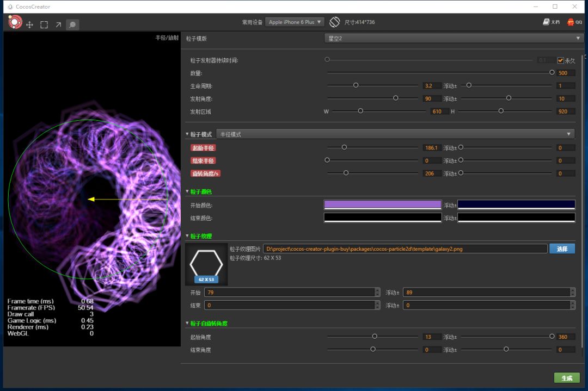588x391 pixels.
Task: Click the purple 开始颜色 swatch
Action: (x=382, y=205)
